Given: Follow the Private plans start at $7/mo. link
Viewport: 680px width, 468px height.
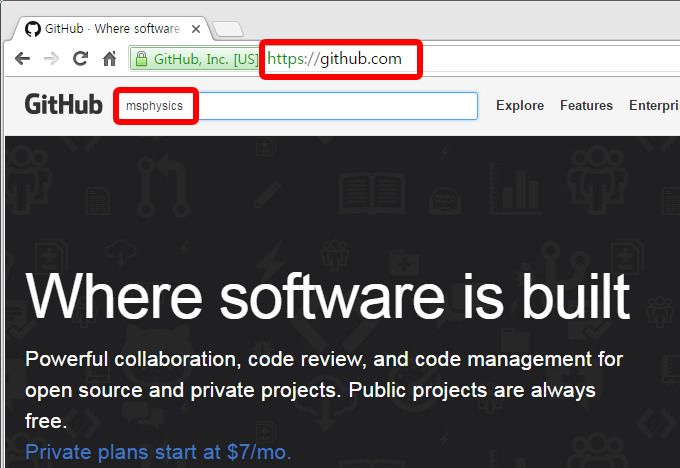Looking at the screenshot, I should point(158,452).
